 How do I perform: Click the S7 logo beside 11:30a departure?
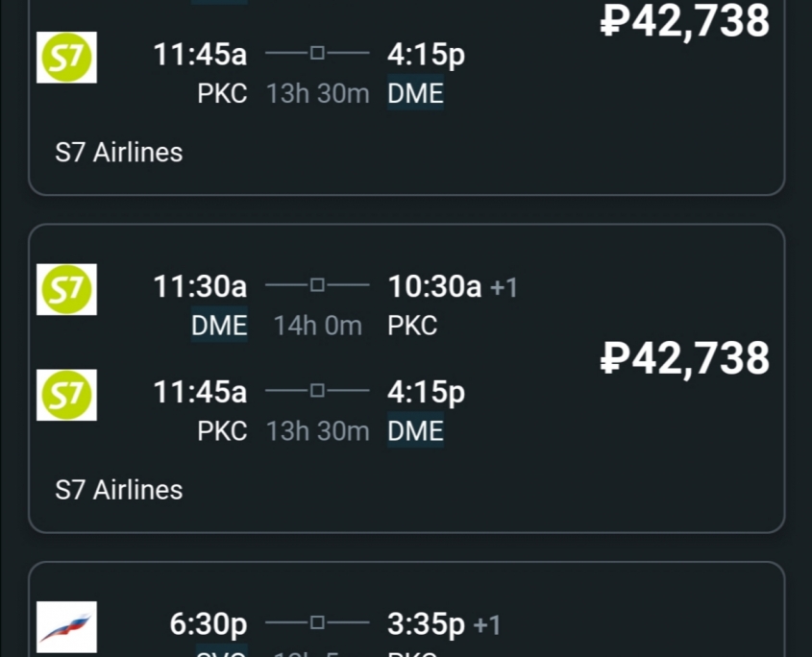[66, 289]
